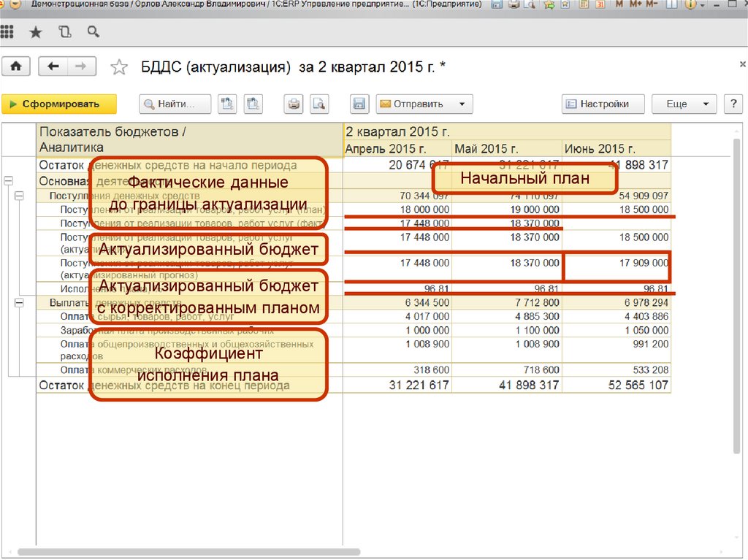Open the 'Еще' menu
Image resolution: width=748 pixels, height=560 pixels.
(x=683, y=104)
